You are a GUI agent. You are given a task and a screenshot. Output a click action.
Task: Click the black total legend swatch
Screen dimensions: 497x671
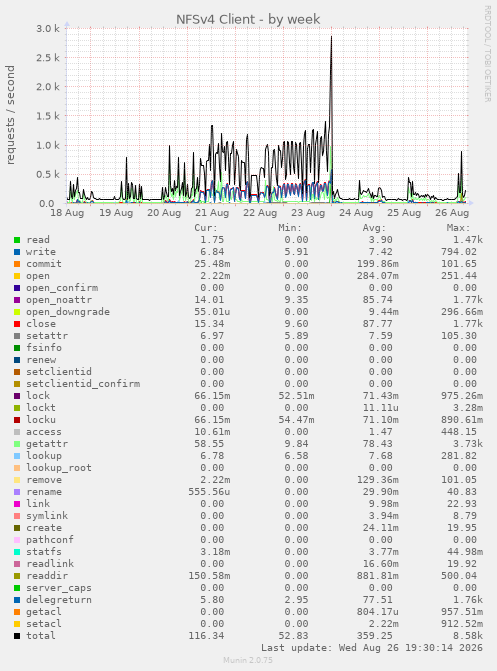(x=17, y=636)
